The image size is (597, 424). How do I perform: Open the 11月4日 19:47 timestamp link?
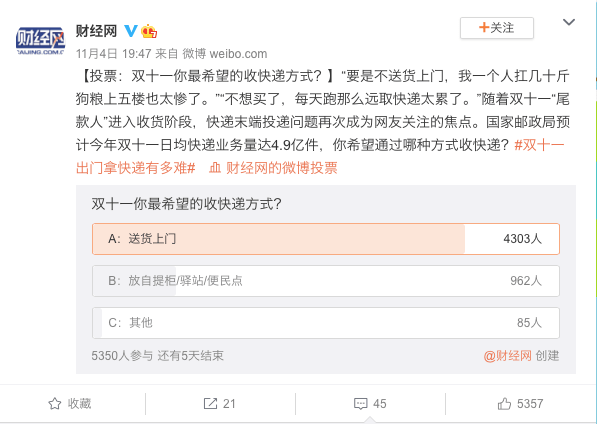pos(113,54)
